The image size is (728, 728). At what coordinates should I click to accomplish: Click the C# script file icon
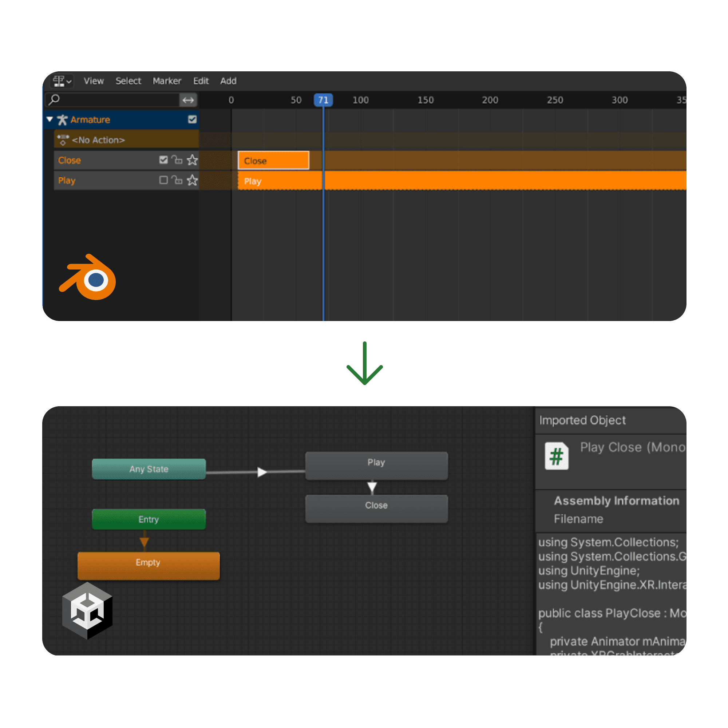point(556,456)
